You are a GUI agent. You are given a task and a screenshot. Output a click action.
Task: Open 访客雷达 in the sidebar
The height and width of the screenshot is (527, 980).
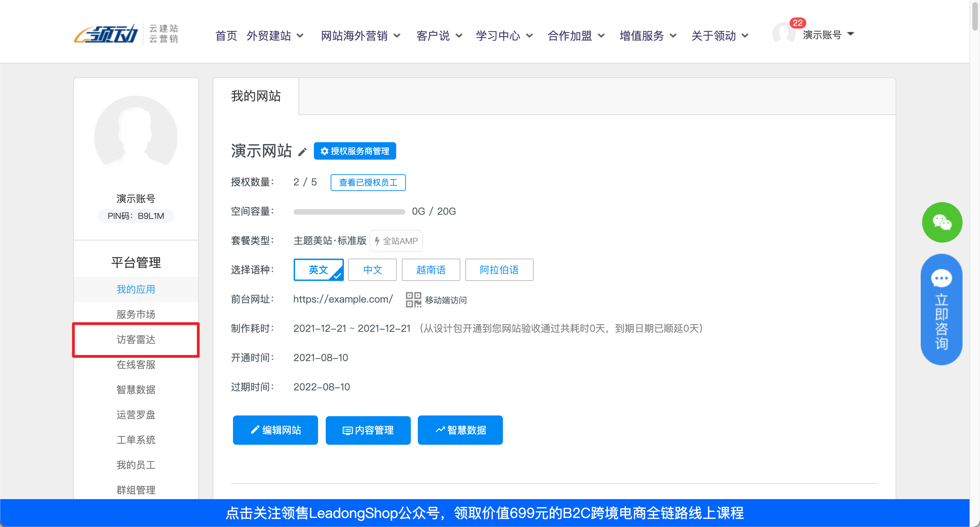136,339
